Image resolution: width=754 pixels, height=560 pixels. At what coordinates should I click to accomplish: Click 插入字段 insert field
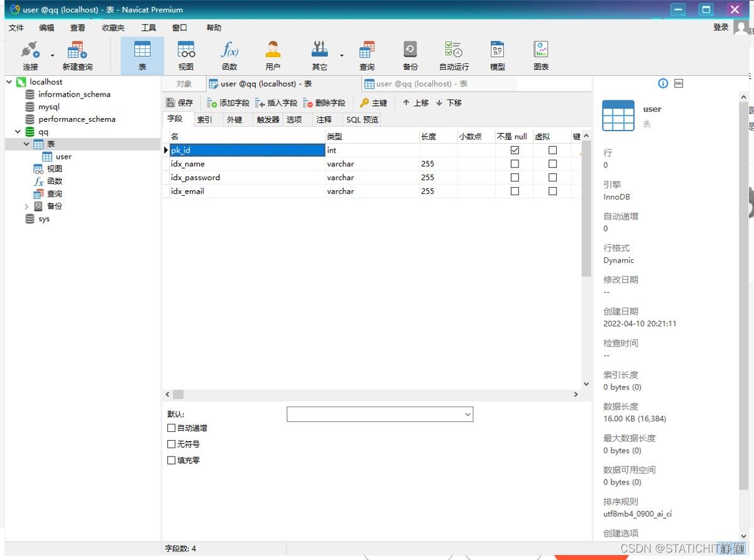click(276, 103)
